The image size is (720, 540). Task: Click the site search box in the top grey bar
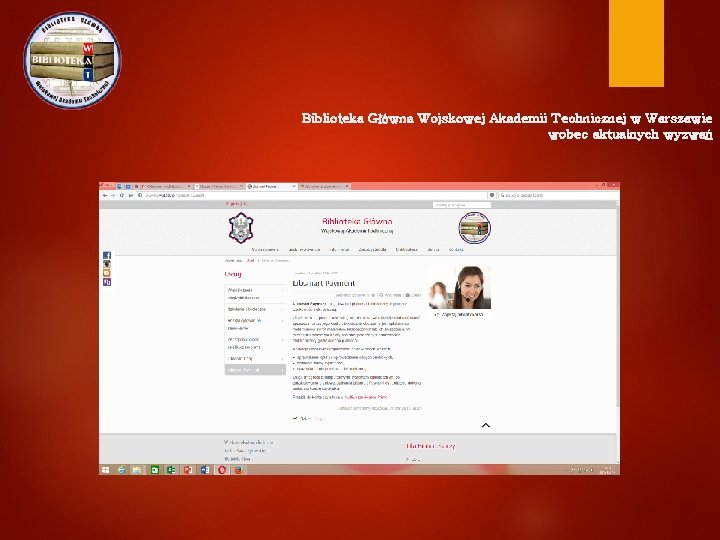461,205
